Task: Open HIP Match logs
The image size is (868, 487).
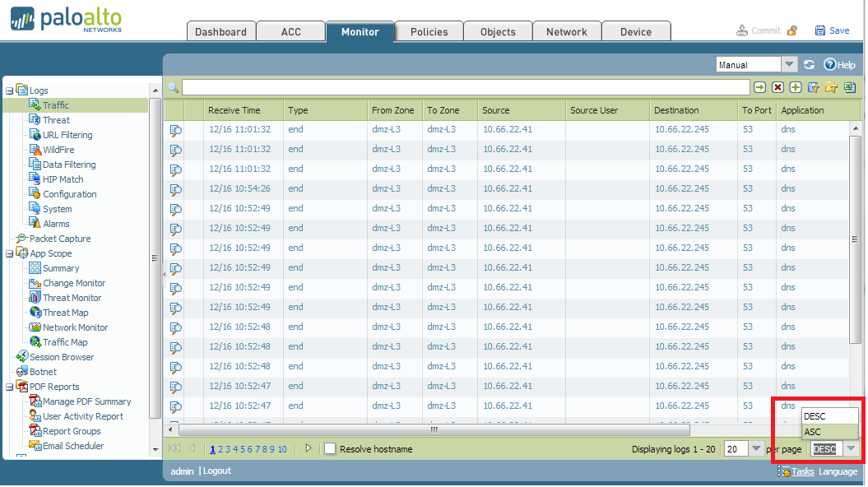Action: [x=63, y=179]
